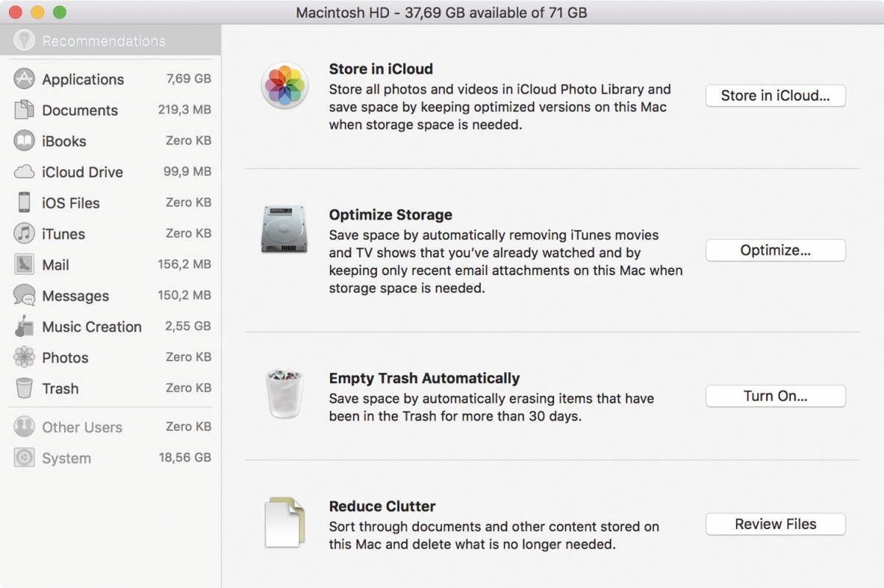
Task: Click the Recommendations lightbulb icon
Action: click(25, 41)
